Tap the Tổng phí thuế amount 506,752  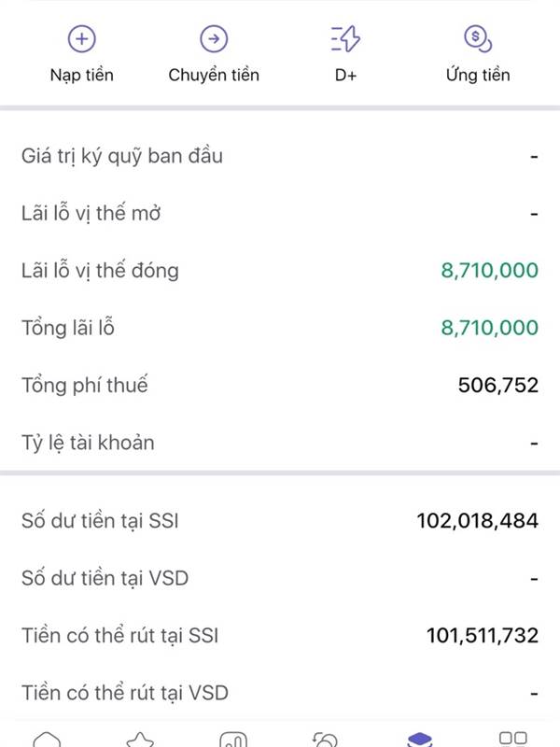pos(497,385)
